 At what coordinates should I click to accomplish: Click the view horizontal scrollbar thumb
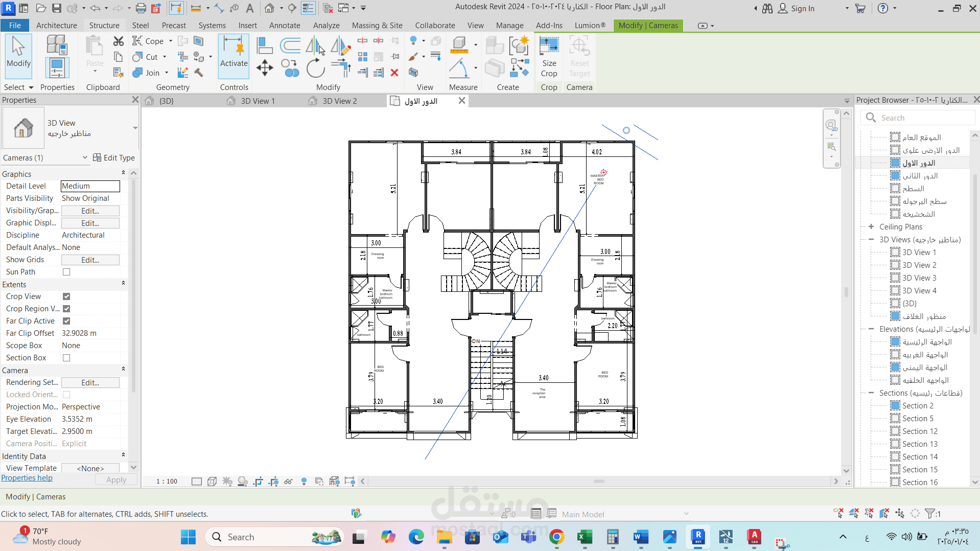tap(599, 481)
